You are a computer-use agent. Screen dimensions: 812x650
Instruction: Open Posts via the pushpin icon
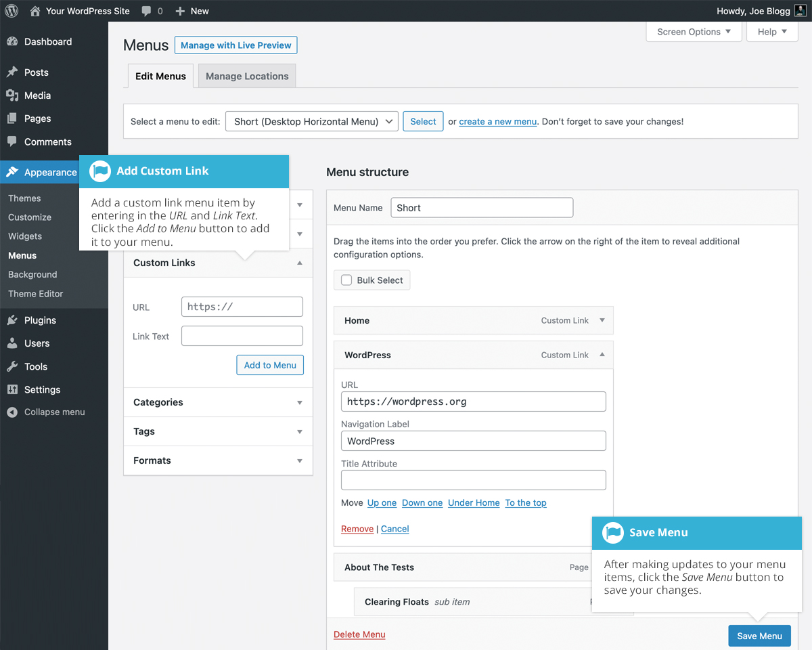[12, 72]
